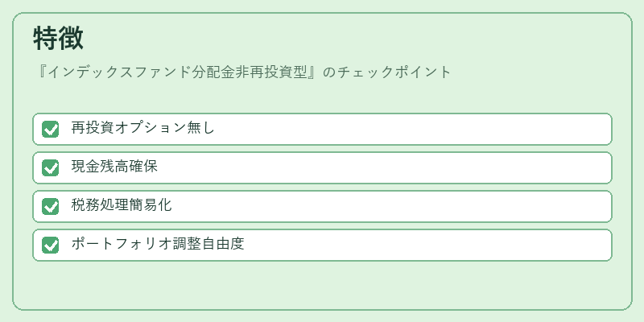Select the 現金残高確保 label text
Image resolution: width=644 pixels, height=322 pixels.
(x=114, y=167)
